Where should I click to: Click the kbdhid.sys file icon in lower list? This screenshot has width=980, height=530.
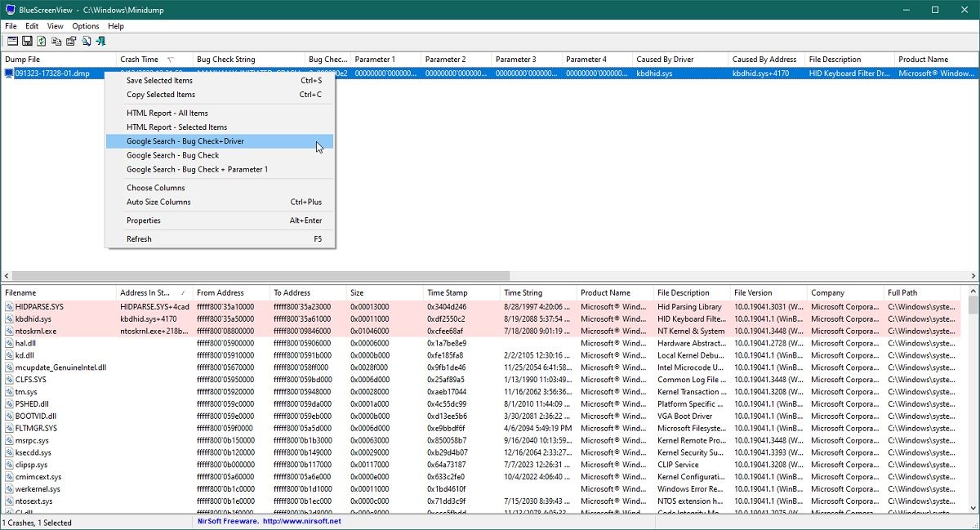9,319
